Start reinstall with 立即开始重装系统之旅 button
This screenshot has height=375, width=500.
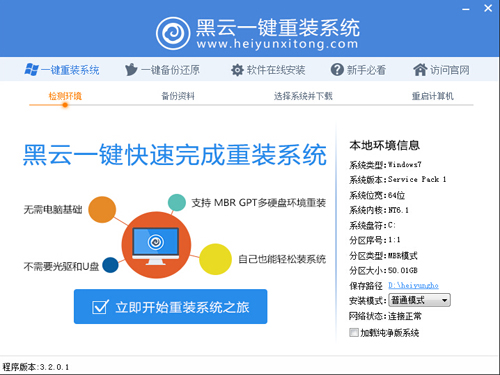point(171,307)
